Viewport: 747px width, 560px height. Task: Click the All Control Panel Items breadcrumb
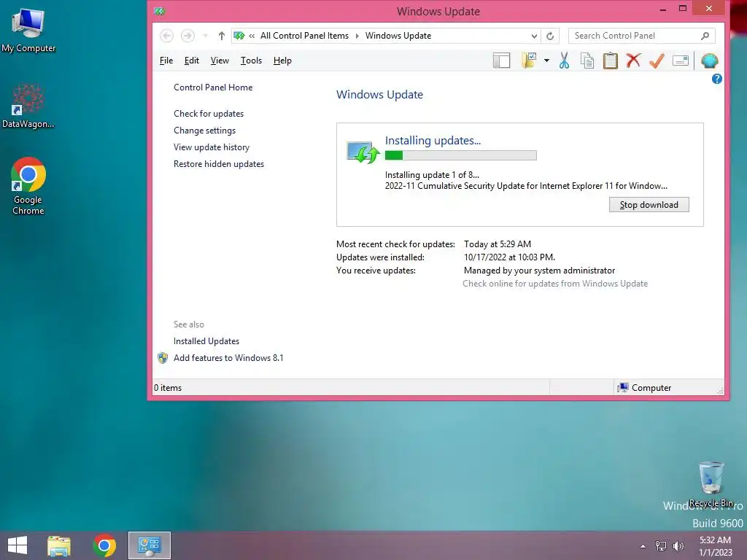(304, 36)
